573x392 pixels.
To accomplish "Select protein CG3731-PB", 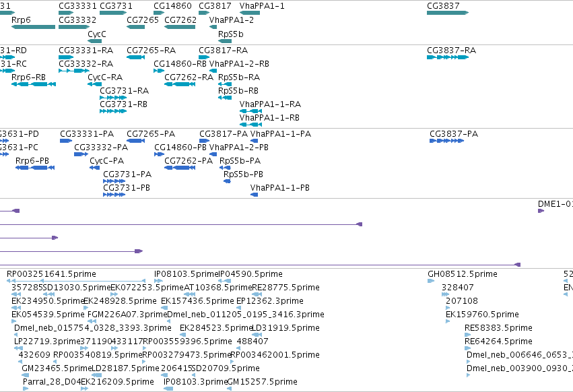I will [114, 195].
